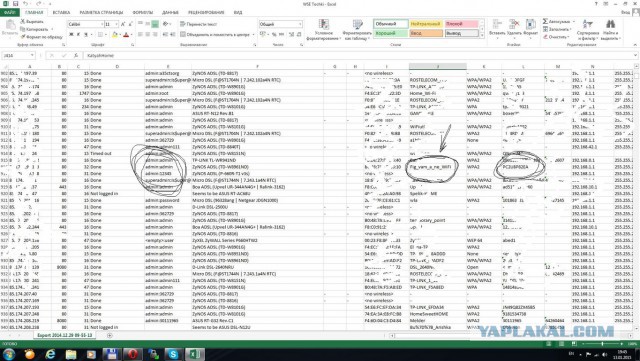Screen dimensions: 640x361
Task: Click the formula bar input field
Action: pyautogui.click(x=359, y=55)
